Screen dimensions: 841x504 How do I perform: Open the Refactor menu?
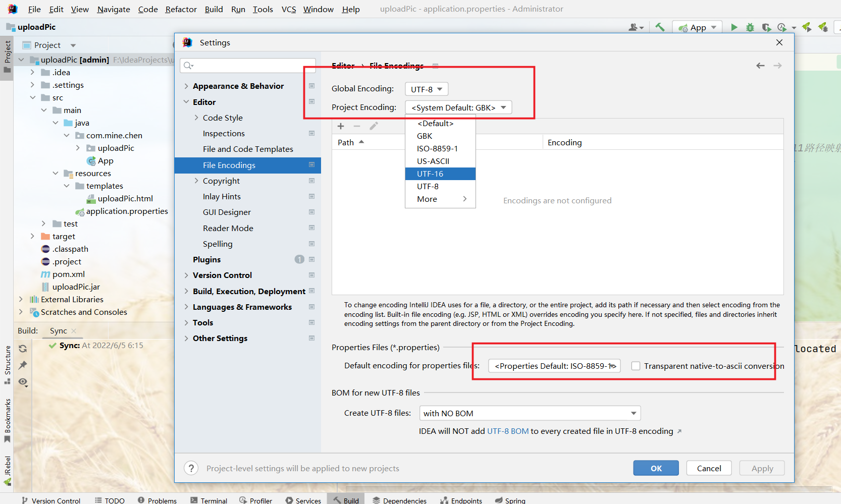coord(181,9)
